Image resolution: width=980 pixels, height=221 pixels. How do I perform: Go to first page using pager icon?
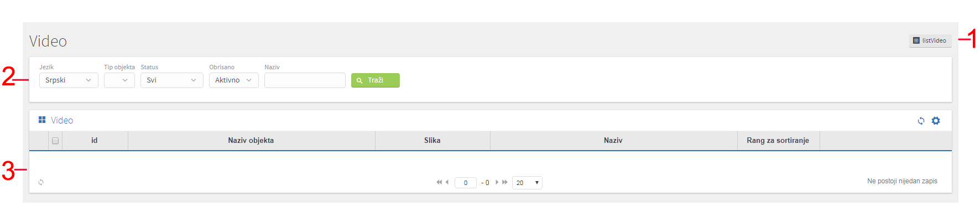[439, 182]
